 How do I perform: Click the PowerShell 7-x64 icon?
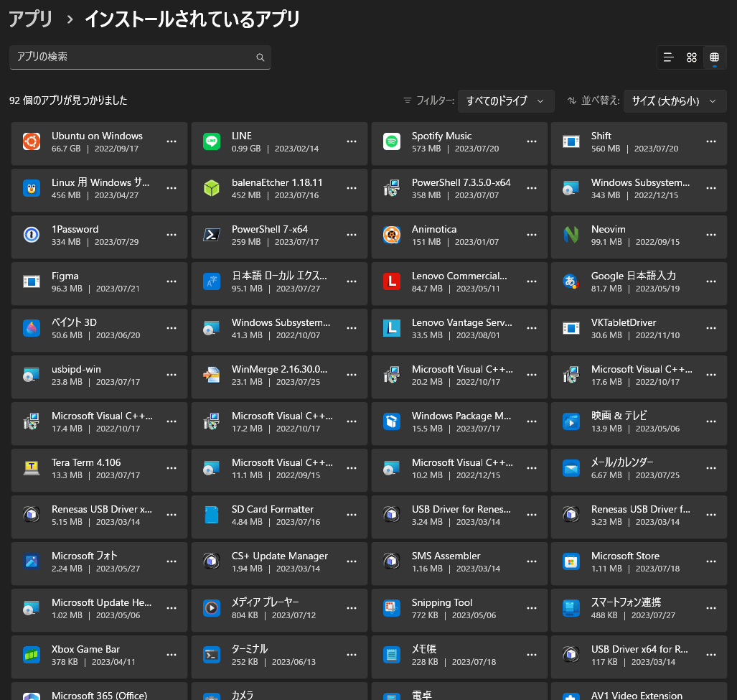click(x=212, y=235)
